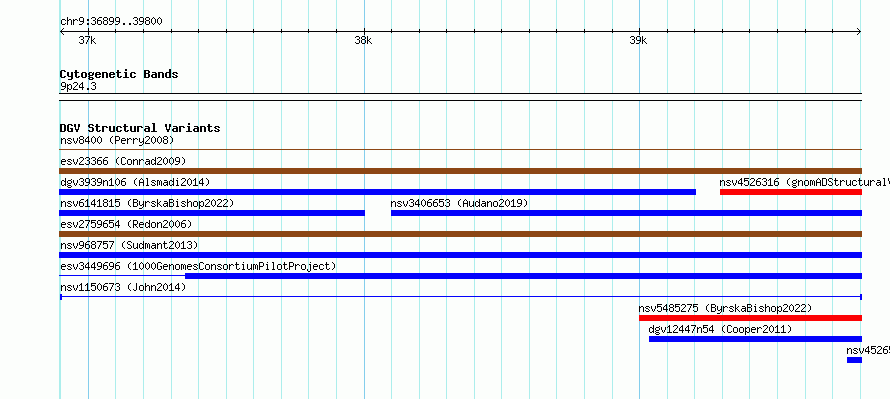Select the thin nsv1150673 variant line
The image size is (890, 399).
[x=460, y=297]
